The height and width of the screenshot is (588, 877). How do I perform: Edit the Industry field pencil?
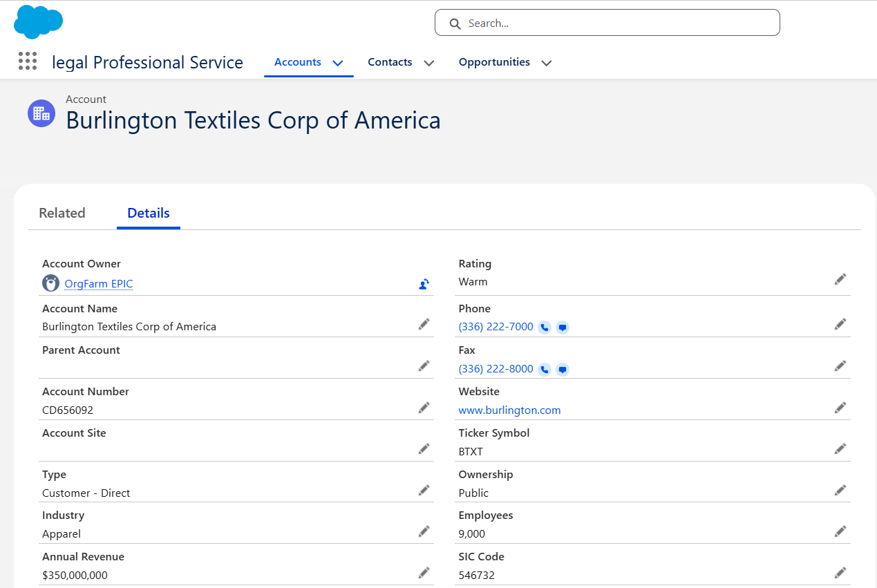coord(424,531)
